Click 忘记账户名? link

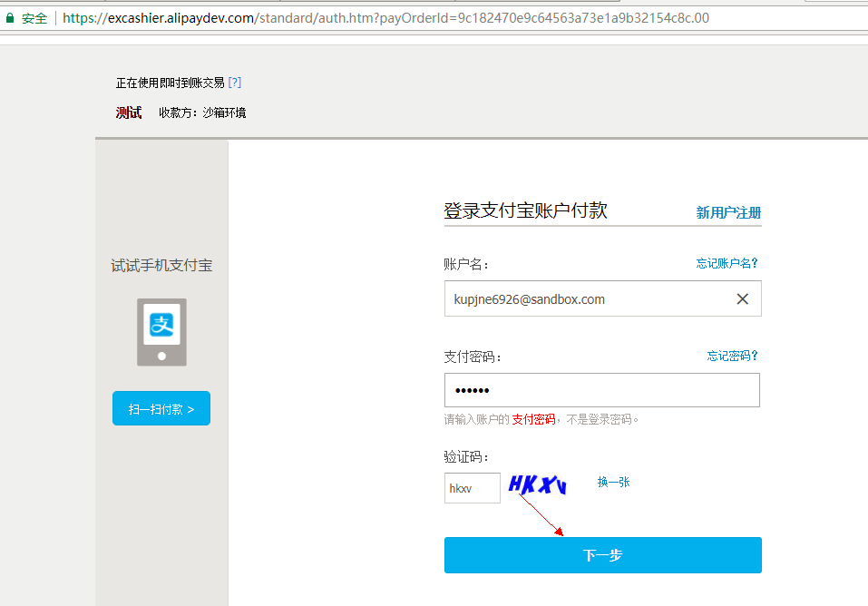pos(727,263)
